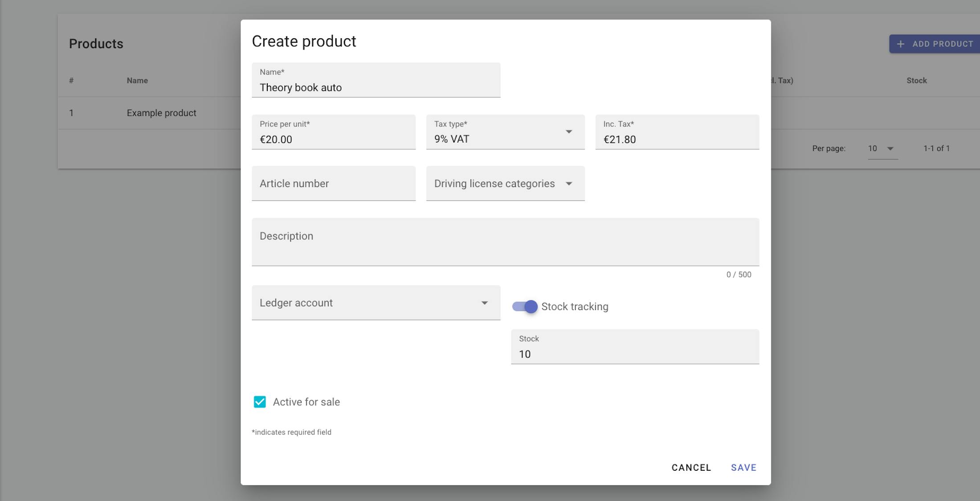Click into the Description text area
980x501 pixels.
tap(505, 242)
